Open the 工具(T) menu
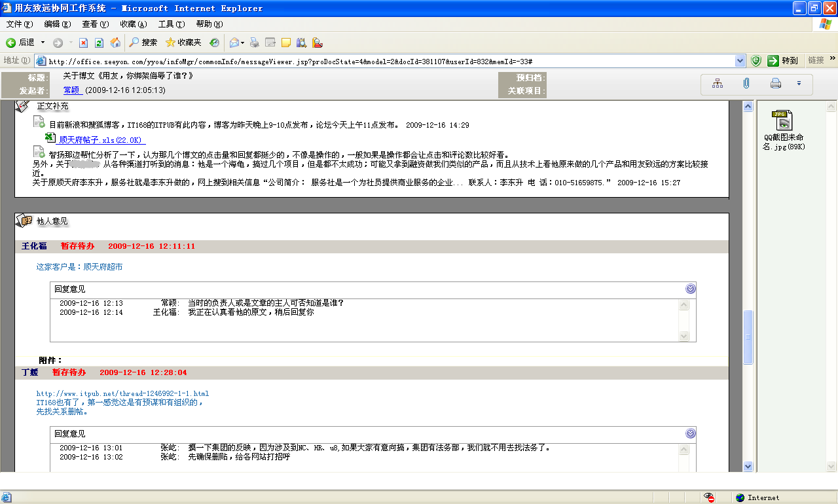 [x=172, y=24]
